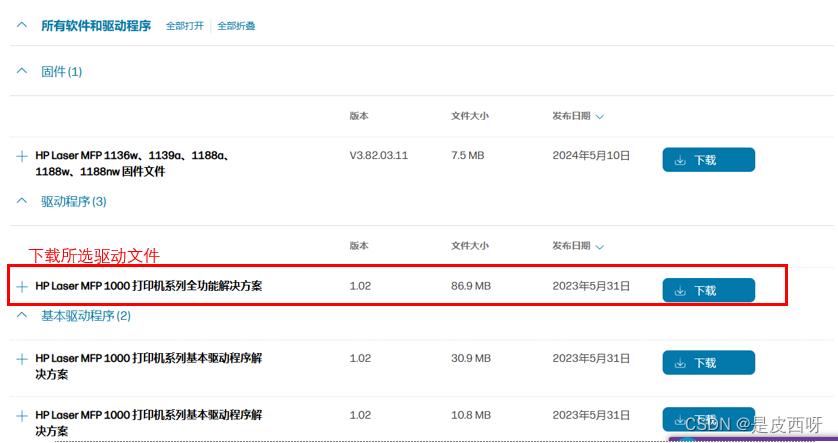The image size is (838, 443).
Task: Click the 86.9 MB file size value
Action: [x=471, y=286]
